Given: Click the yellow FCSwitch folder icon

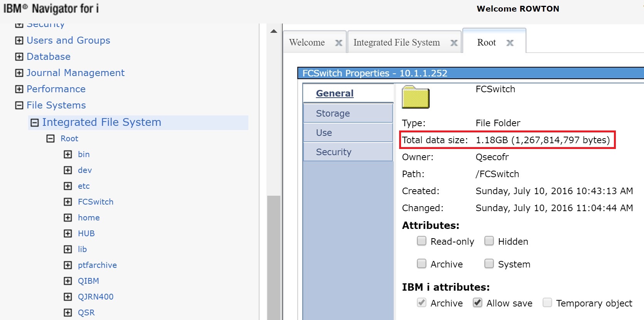Looking at the screenshot, I should tap(415, 97).
